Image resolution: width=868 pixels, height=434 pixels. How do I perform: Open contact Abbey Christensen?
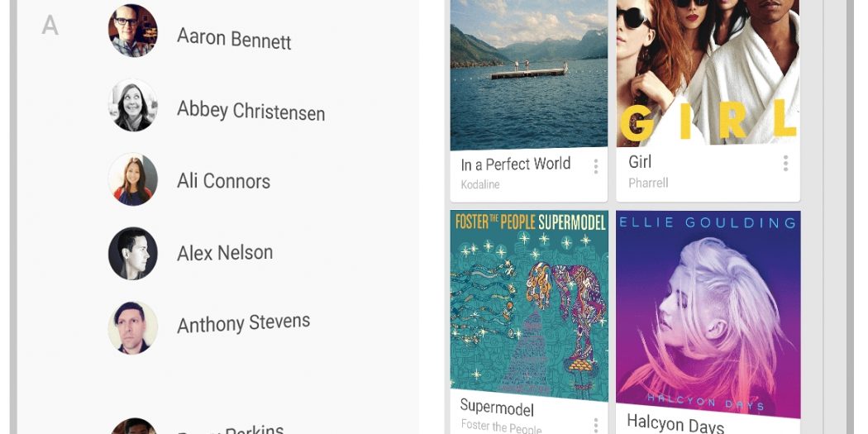[x=250, y=111]
